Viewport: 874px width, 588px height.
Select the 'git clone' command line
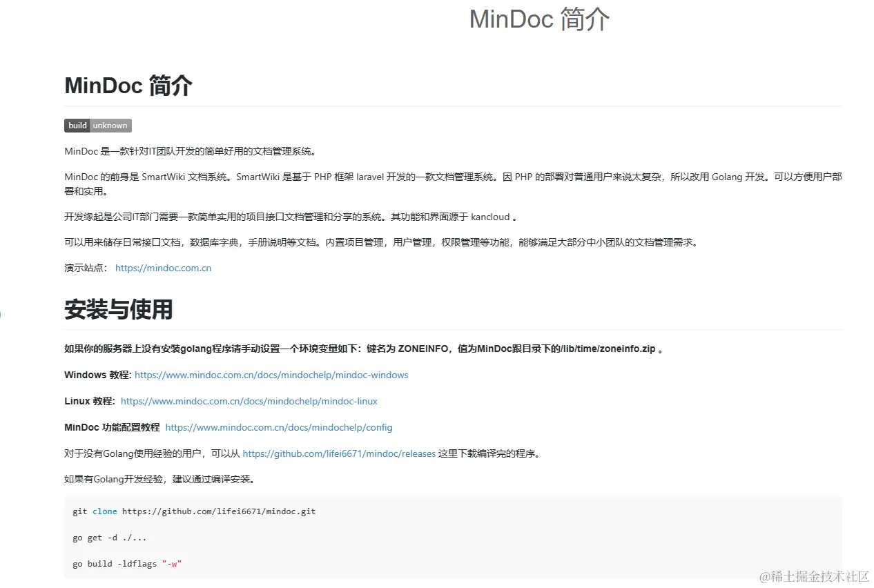(194, 511)
